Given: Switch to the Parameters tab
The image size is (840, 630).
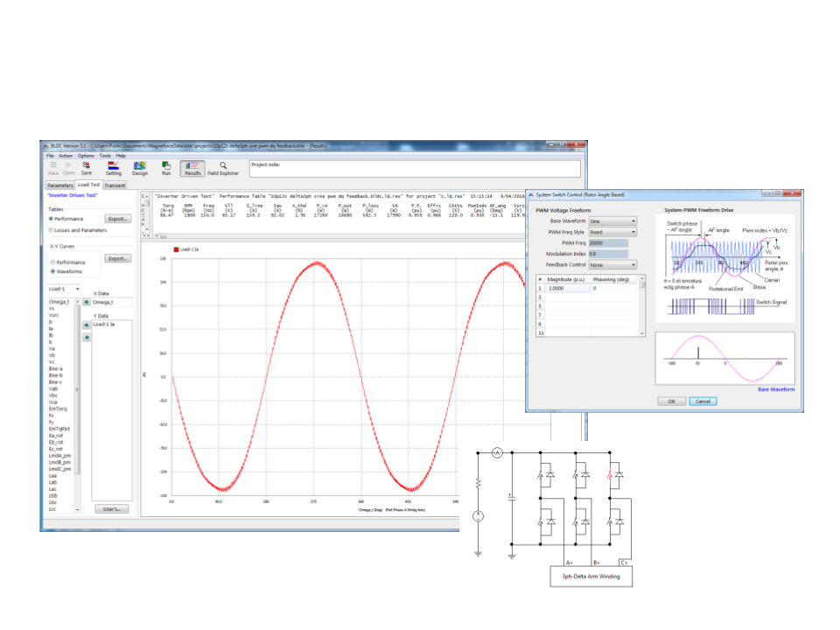Looking at the screenshot, I should 60,185.
